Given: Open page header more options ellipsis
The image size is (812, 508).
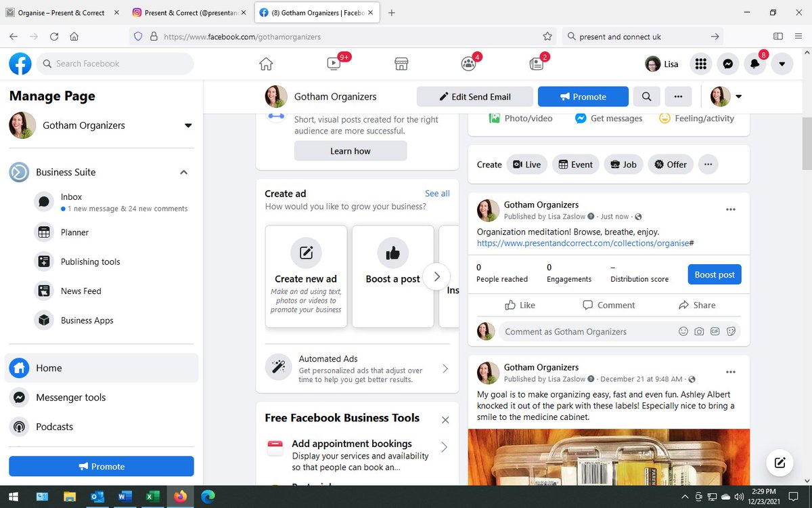Looking at the screenshot, I should point(678,97).
